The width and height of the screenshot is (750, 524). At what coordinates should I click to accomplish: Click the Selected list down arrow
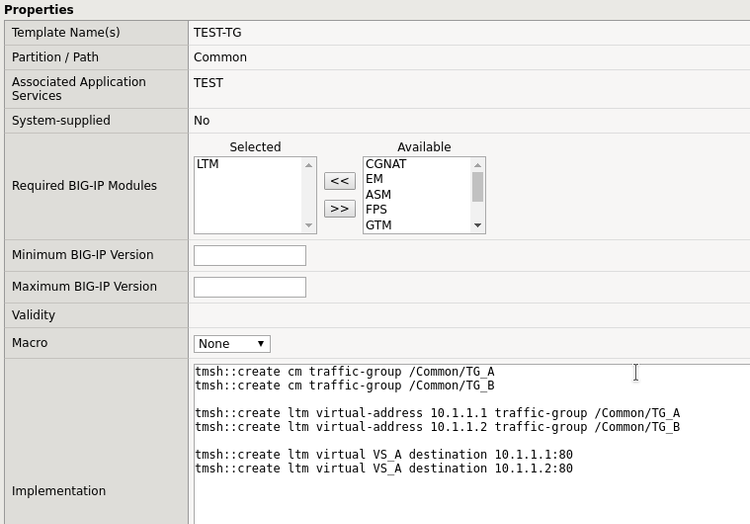coord(309,226)
